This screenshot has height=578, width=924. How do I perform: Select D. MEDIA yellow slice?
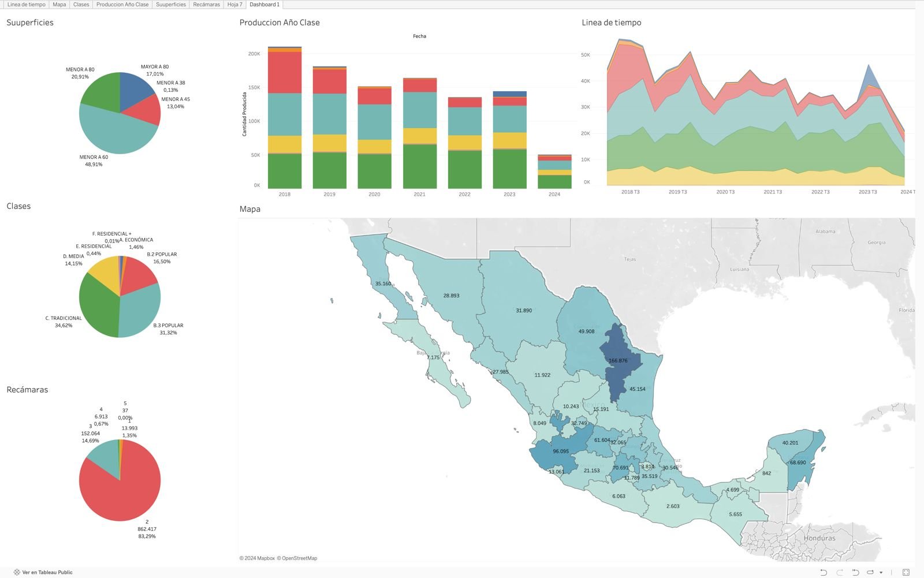(x=107, y=273)
